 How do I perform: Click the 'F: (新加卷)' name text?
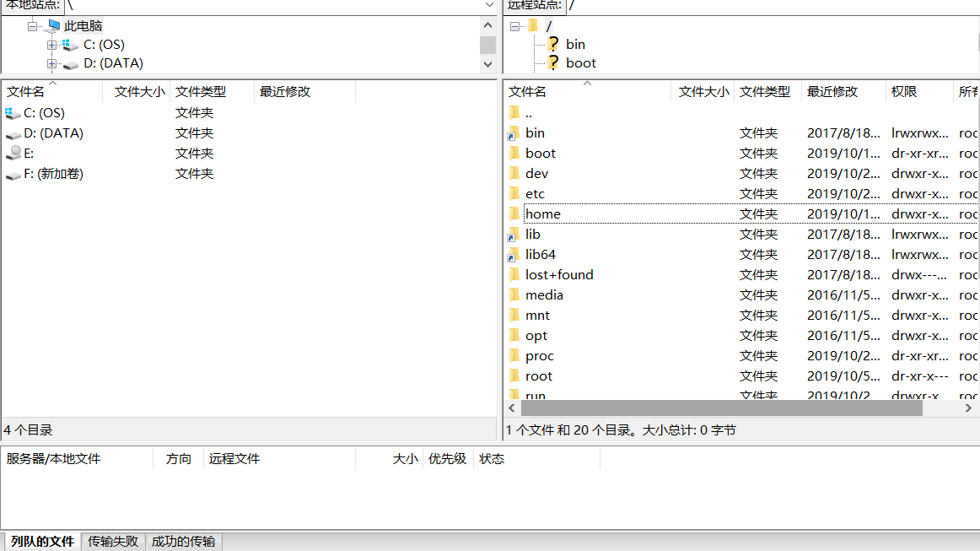(x=54, y=174)
